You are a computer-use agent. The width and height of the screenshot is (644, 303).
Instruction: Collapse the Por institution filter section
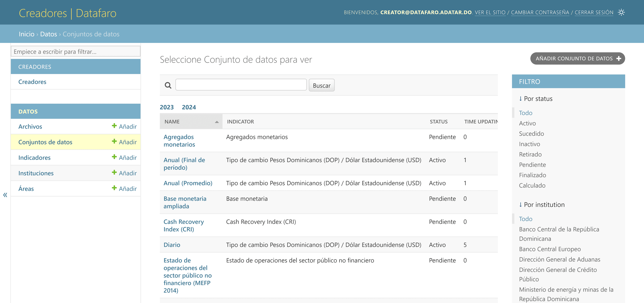[542, 205]
